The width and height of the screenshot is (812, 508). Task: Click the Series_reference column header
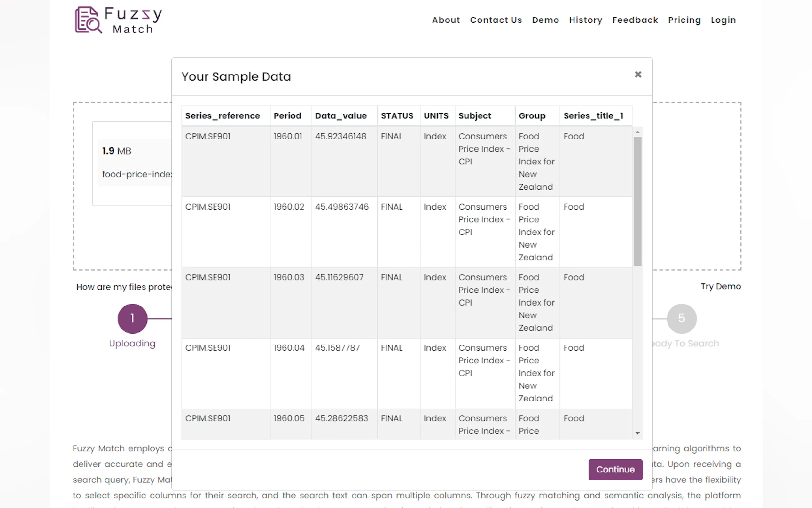(x=223, y=116)
